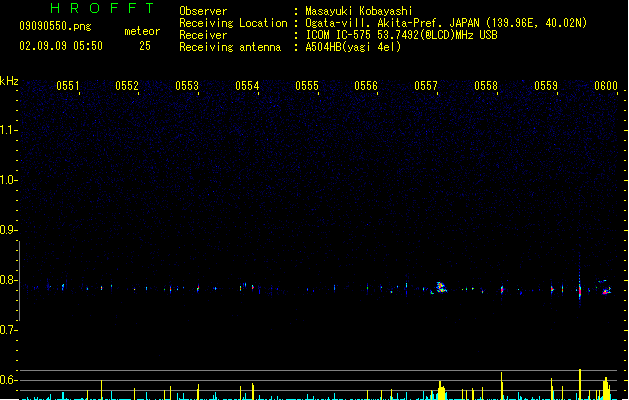Screen dimensions: 629x400
Task: Click the 0.8 kHz frequency label
Action: click(x=8, y=280)
